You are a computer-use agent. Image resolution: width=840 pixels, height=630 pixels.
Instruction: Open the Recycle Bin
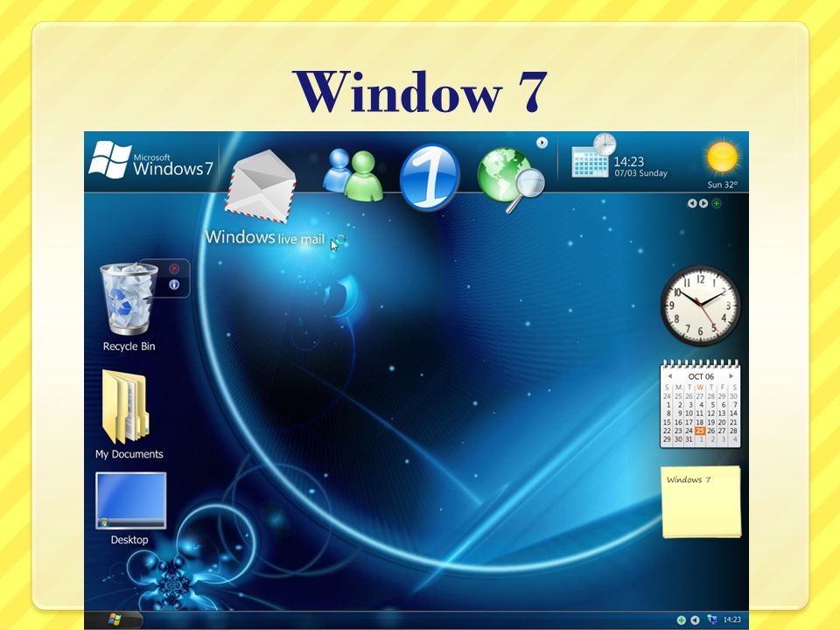129,298
